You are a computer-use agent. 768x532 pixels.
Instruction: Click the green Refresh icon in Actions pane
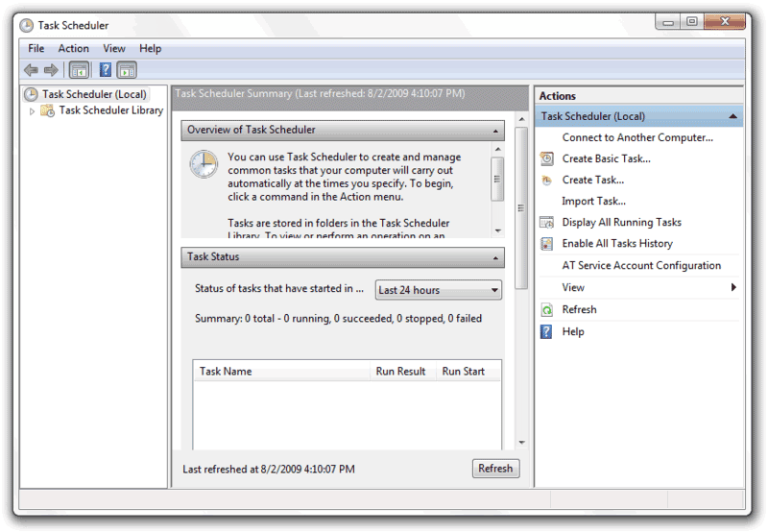[546, 309]
